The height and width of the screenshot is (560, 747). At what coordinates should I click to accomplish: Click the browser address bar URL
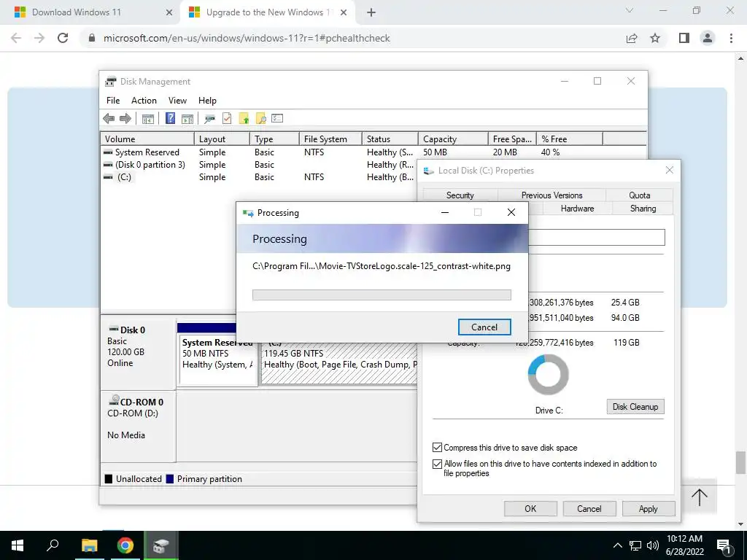click(x=247, y=38)
